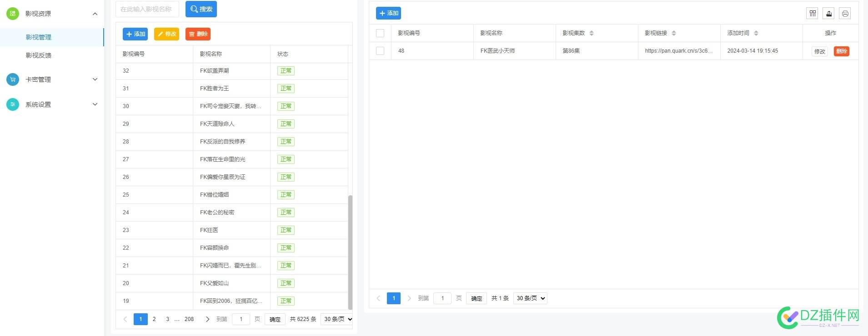Click the left table vertical scrollbar

point(350,252)
